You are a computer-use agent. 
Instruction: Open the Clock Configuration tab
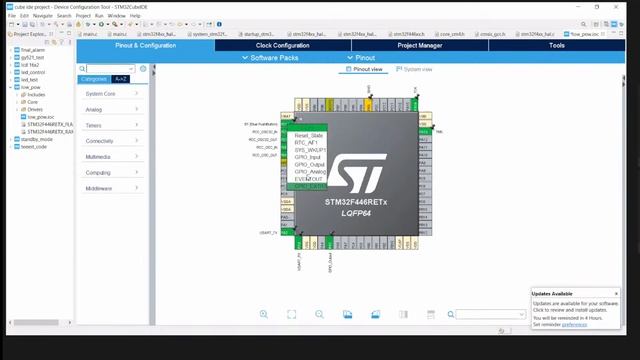[x=282, y=45]
